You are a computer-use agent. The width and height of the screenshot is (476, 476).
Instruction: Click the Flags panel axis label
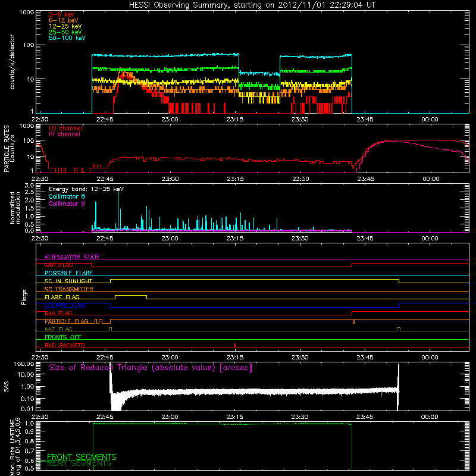(24, 297)
